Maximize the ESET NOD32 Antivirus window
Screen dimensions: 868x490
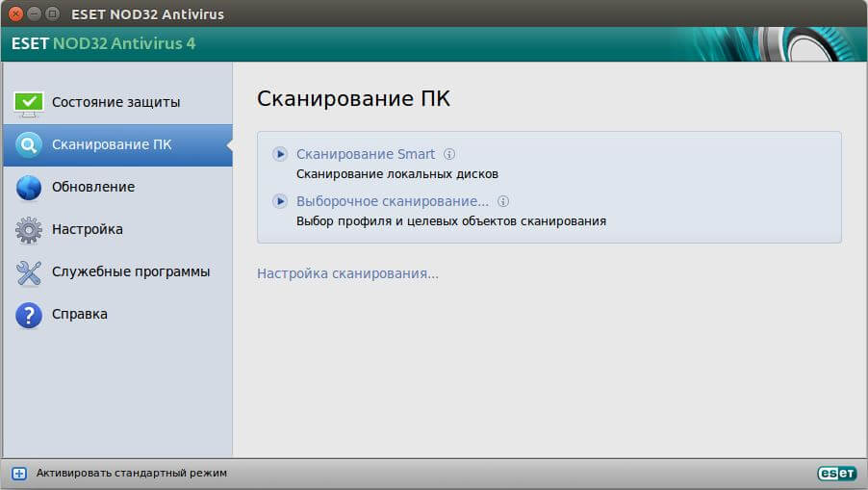point(53,13)
